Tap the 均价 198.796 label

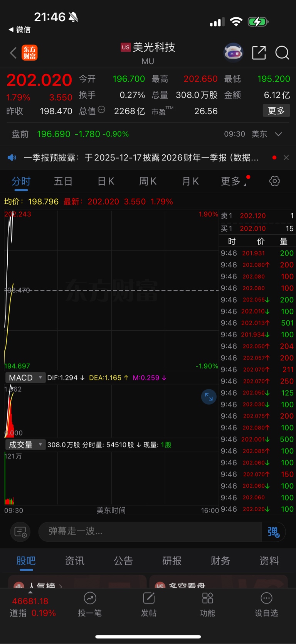point(31,201)
